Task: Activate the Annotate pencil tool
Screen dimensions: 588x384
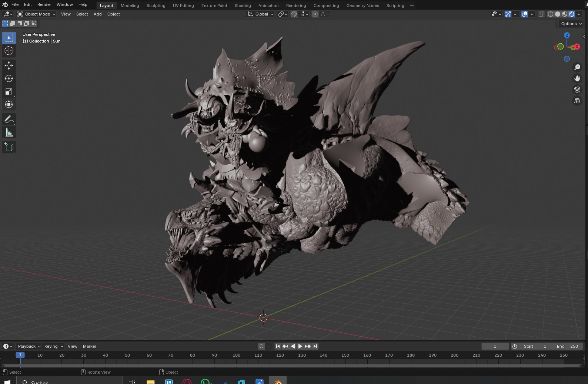Action: pyautogui.click(x=9, y=119)
